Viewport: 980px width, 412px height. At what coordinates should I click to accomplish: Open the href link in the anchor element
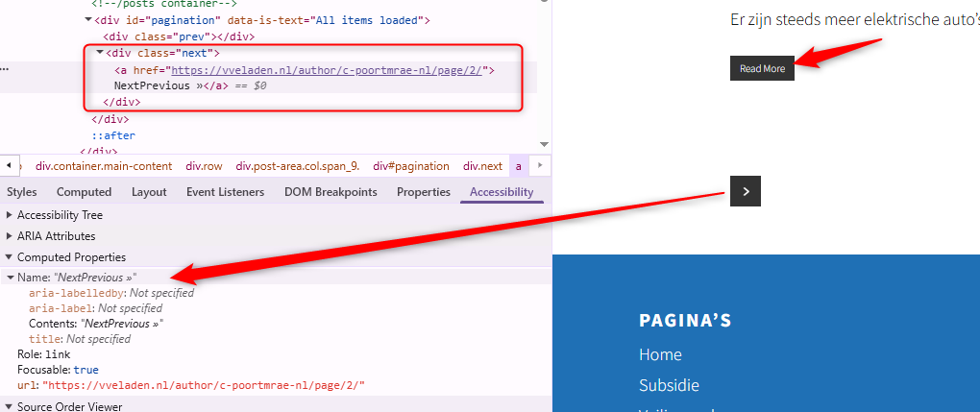click(330, 70)
